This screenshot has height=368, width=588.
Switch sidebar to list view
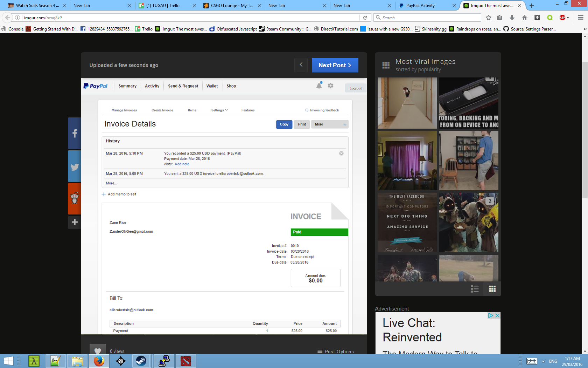(475, 289)
